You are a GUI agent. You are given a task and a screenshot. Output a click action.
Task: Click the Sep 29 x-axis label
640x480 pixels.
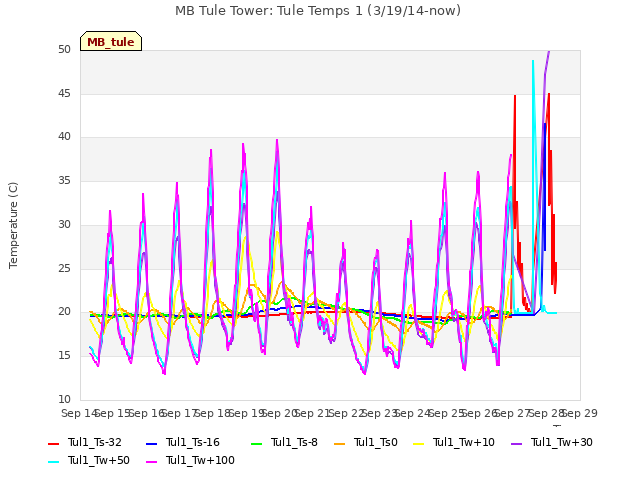580,413
